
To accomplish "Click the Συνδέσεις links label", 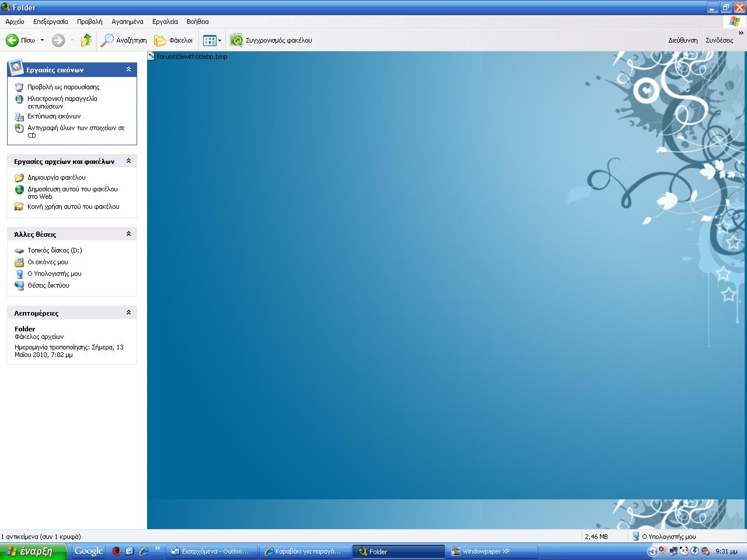I will (719, 40).
